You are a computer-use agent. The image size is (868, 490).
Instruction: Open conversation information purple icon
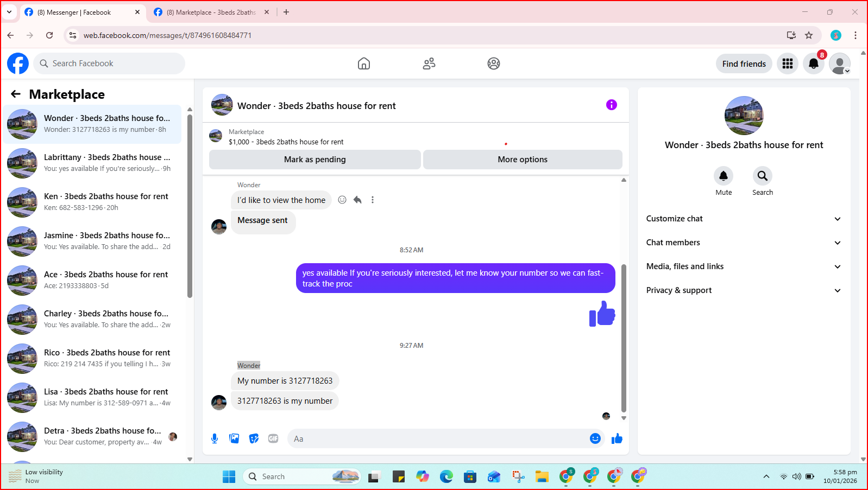point(612,105)
